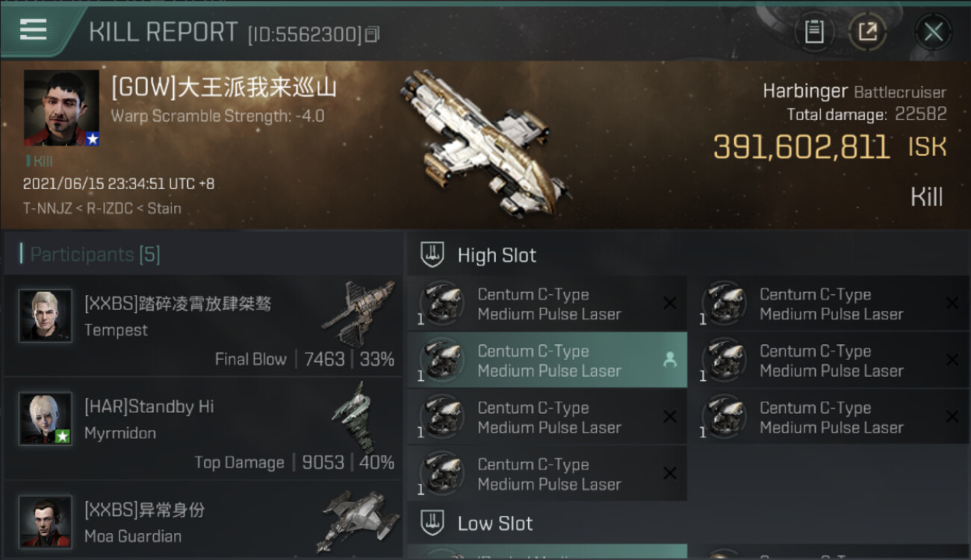Click the Moa Guardian ship icon
This screenshot has height=560, width=971.
[357, 520]
